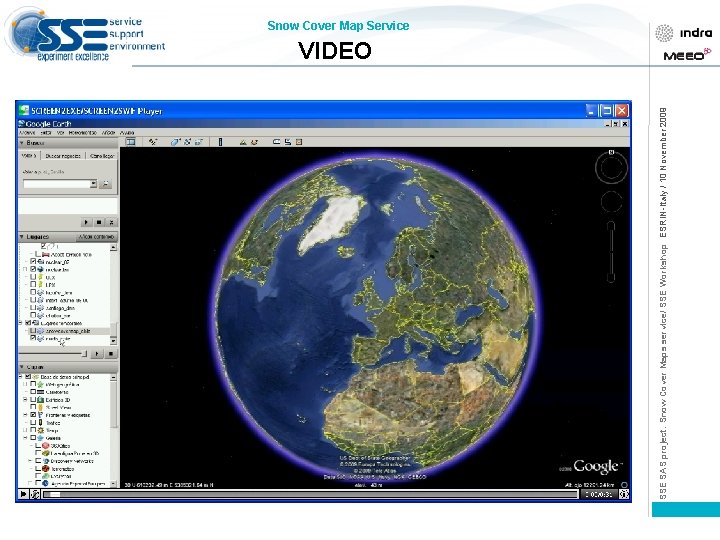Enable the Carreteras layer checkbox
This screenshot has width=720, height=540.
(33, 392)
